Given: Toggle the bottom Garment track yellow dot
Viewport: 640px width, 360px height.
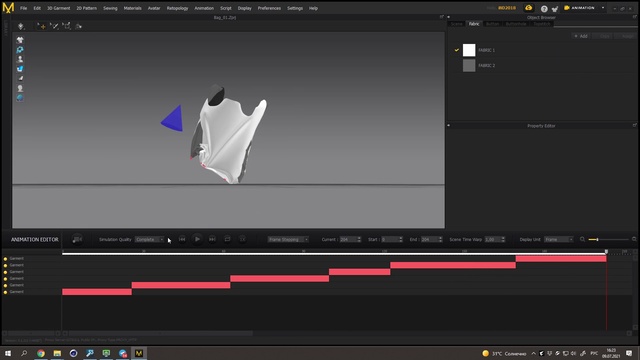Looking at the screenshot, I should tap(5, 292).
